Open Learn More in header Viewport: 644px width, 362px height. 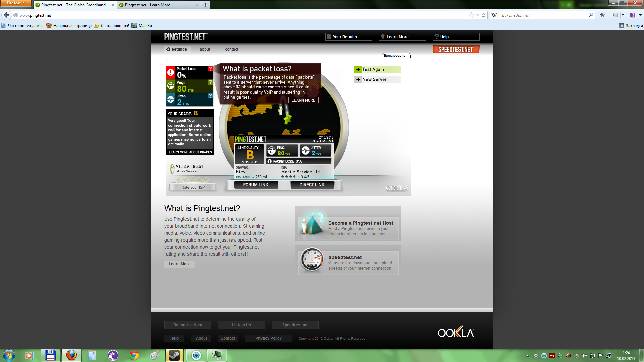402,37
